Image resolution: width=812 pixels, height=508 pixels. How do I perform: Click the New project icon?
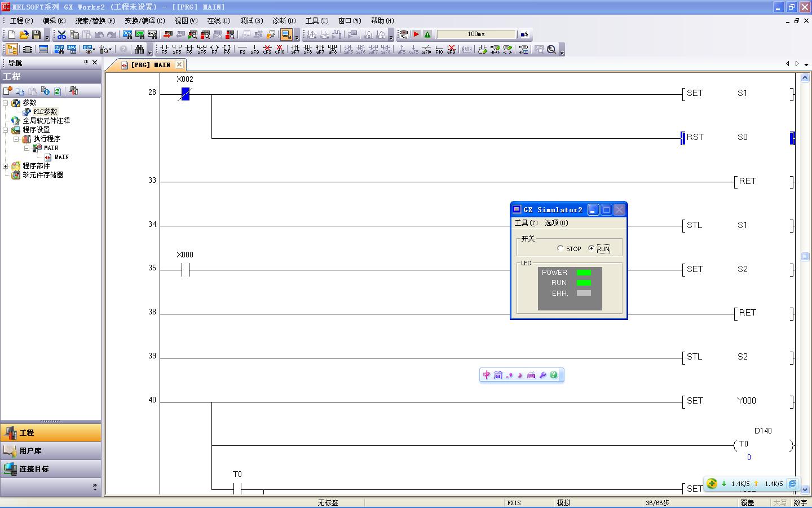[11, 35]
